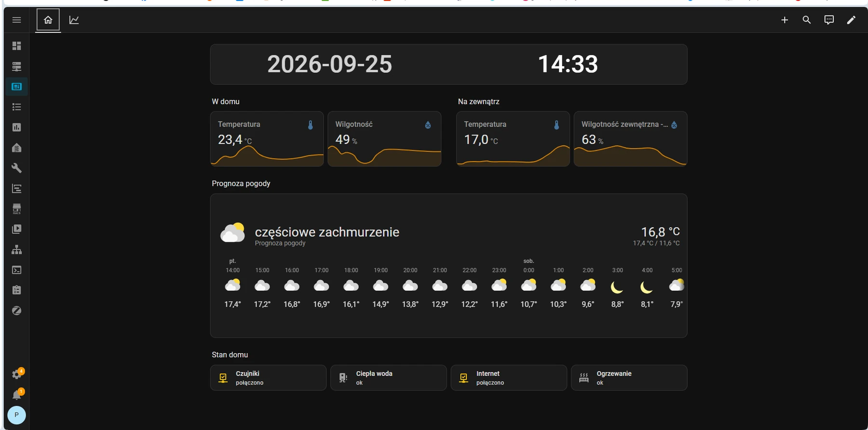The width and height of the screenshot is (868, 430).
Task: Open the network hierarchy icon in sidebar
Action: pos(16,250)
